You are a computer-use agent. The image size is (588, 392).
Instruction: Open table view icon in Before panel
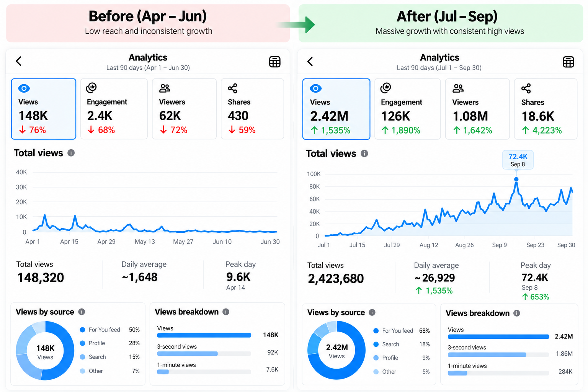tap(275, 62)
